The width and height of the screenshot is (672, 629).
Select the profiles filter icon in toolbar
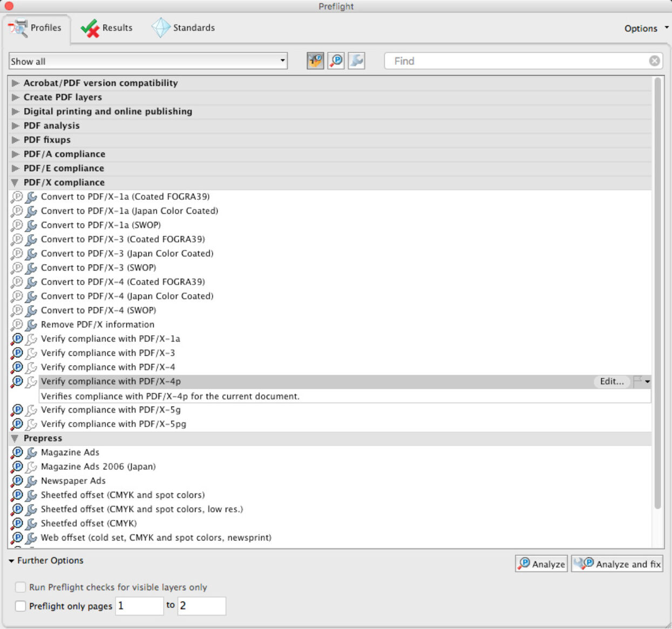point(315,61)
